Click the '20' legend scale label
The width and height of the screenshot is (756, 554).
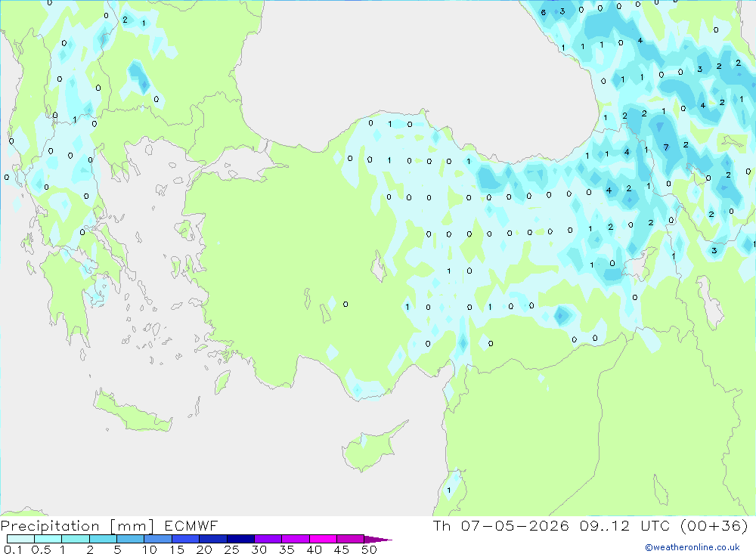pyautogui.click(x=204, y=549)
